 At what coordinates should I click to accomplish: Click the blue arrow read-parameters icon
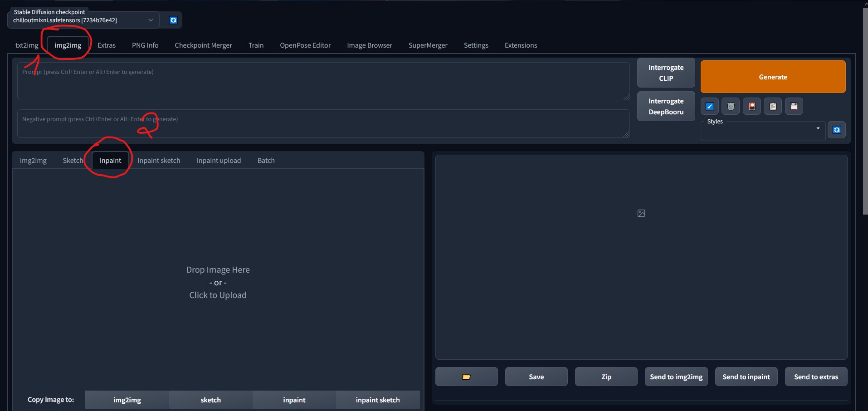click(710, 107)
